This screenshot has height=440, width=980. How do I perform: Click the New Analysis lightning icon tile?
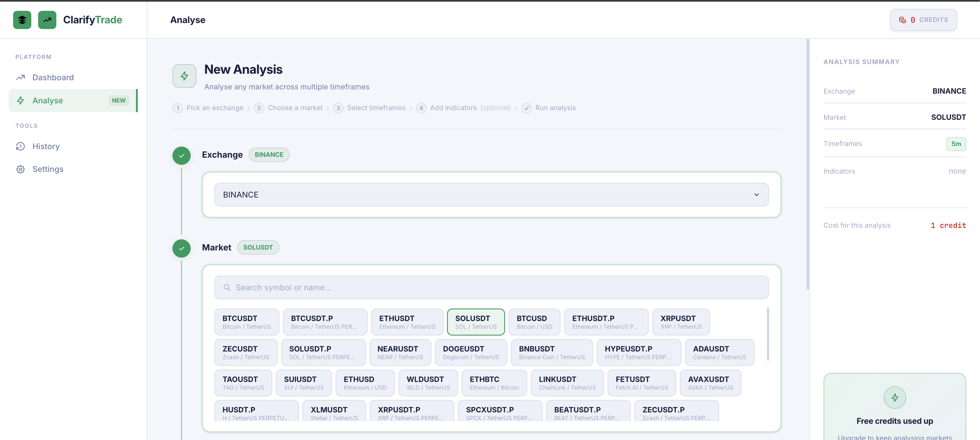(x=184, y=76)
